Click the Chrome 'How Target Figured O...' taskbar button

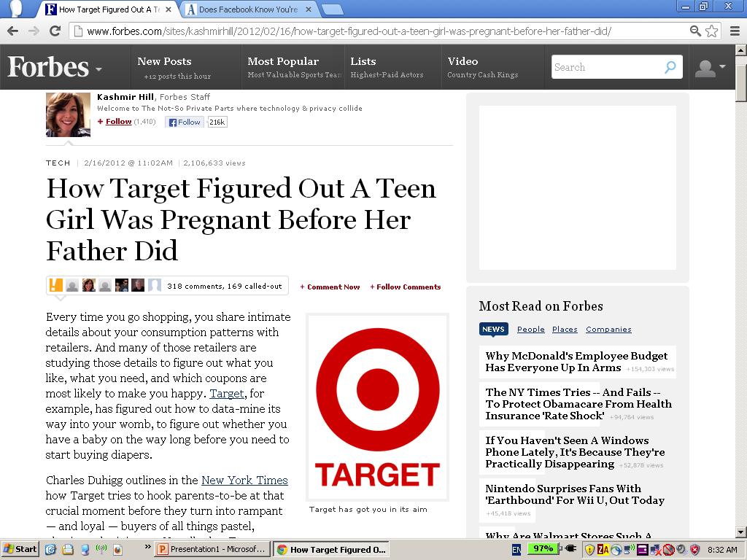(x=332, y=549)
